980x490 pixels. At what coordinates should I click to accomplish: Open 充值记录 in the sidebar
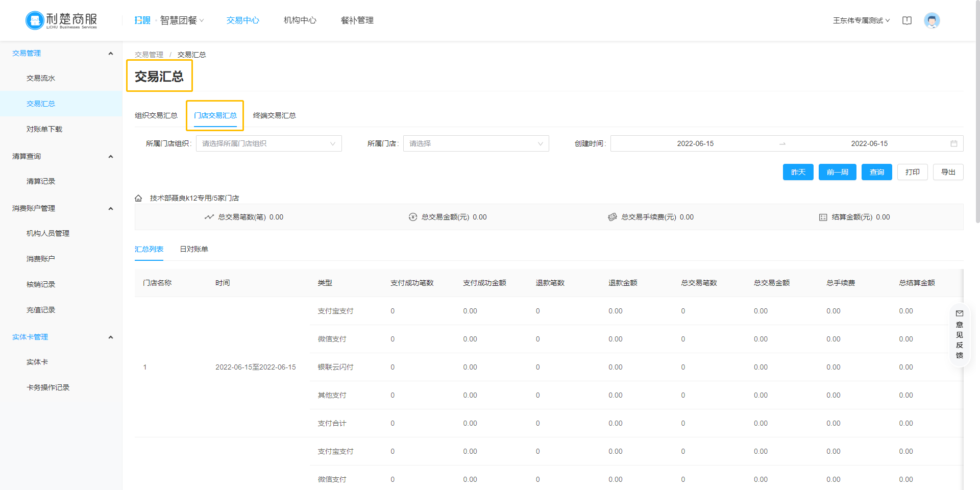click(41, 310)
